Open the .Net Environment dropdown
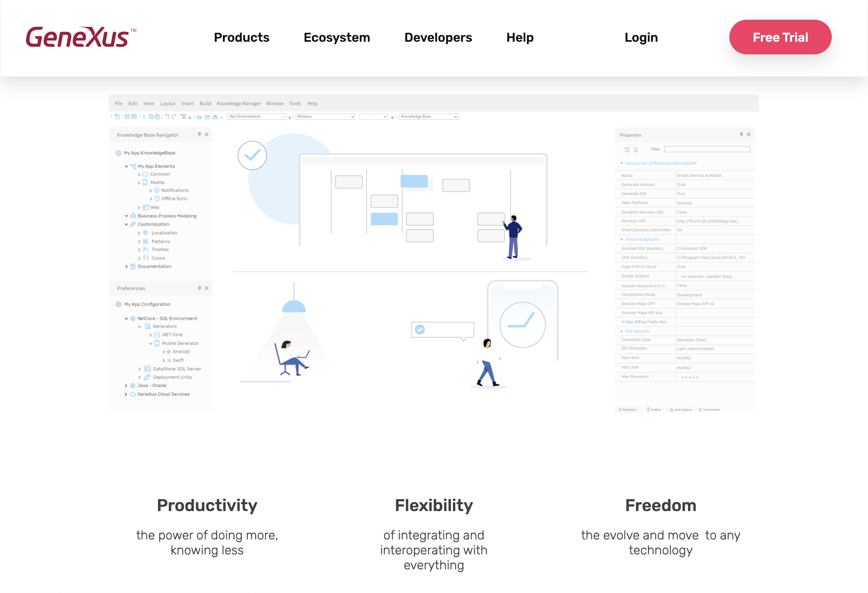Screen dimensions: 868x593 (x=257, y=117)
